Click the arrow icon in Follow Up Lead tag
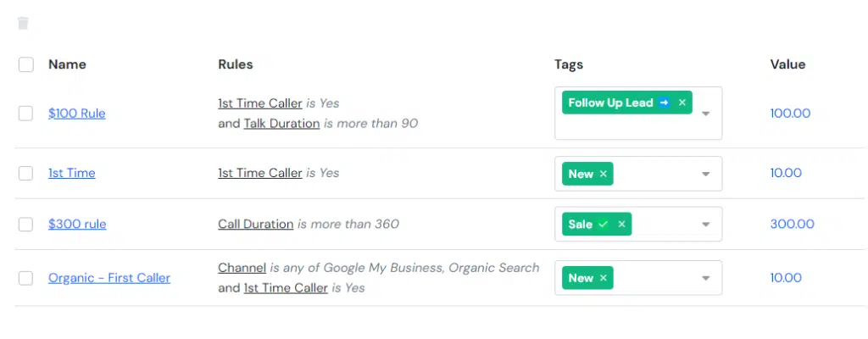The height and width of the screenshot is (339, 868). tap(665, 103)
